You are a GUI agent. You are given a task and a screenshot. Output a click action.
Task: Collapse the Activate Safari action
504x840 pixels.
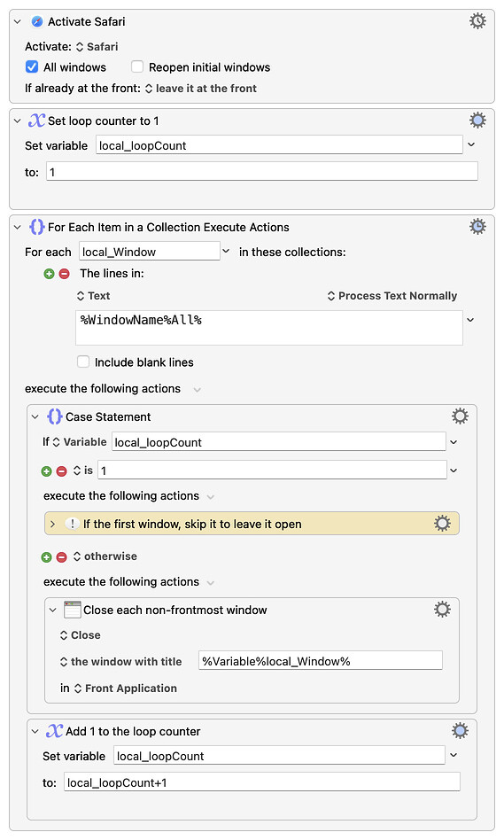pos(17,21)
